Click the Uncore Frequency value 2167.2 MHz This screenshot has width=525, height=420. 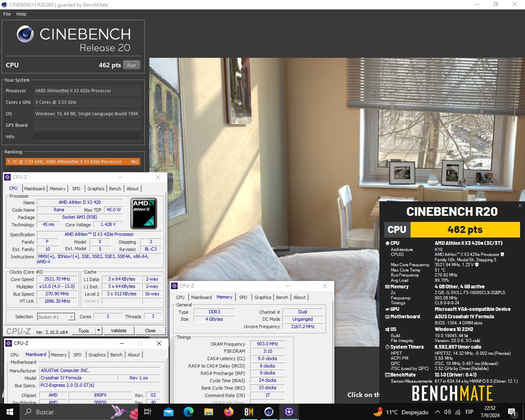point(303,326)
